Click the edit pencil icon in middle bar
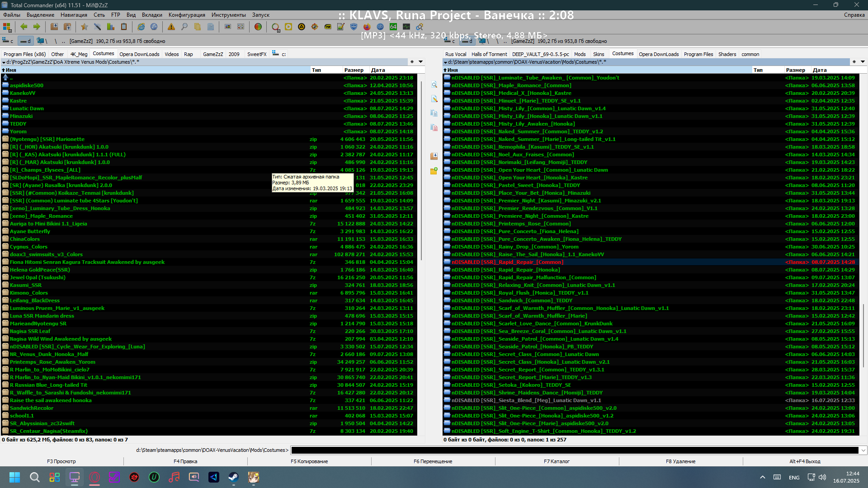Screen dimensions: 868x488 (434, 99)
